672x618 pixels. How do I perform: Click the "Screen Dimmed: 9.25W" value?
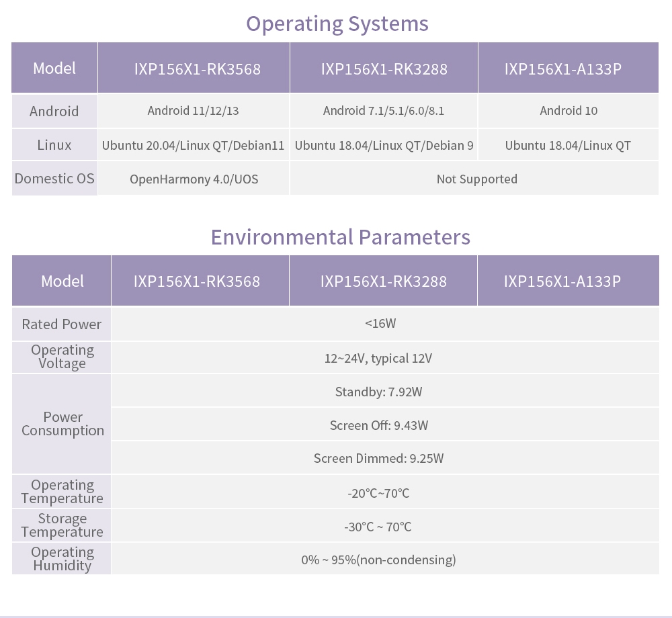pyautogui.click(x=378, y=458)
